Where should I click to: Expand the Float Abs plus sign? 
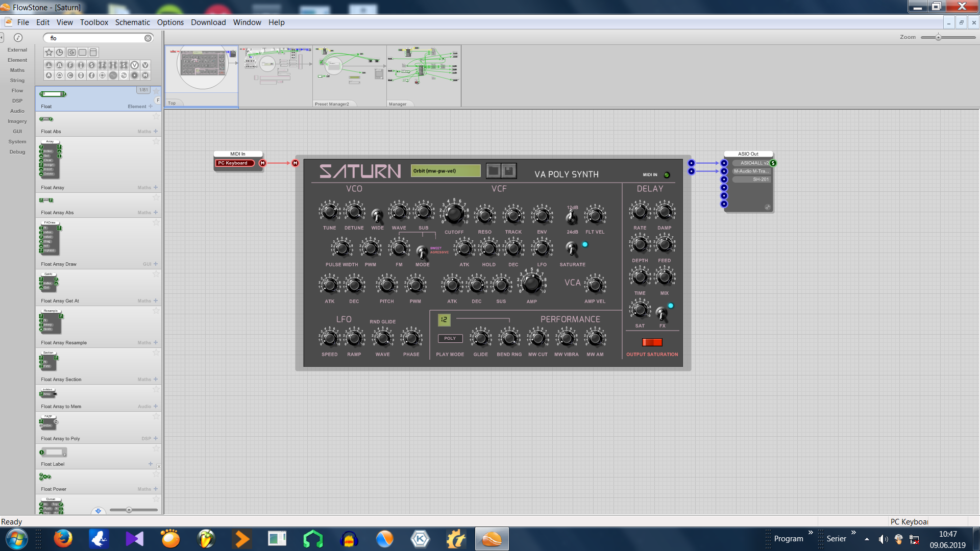point(156,131)
